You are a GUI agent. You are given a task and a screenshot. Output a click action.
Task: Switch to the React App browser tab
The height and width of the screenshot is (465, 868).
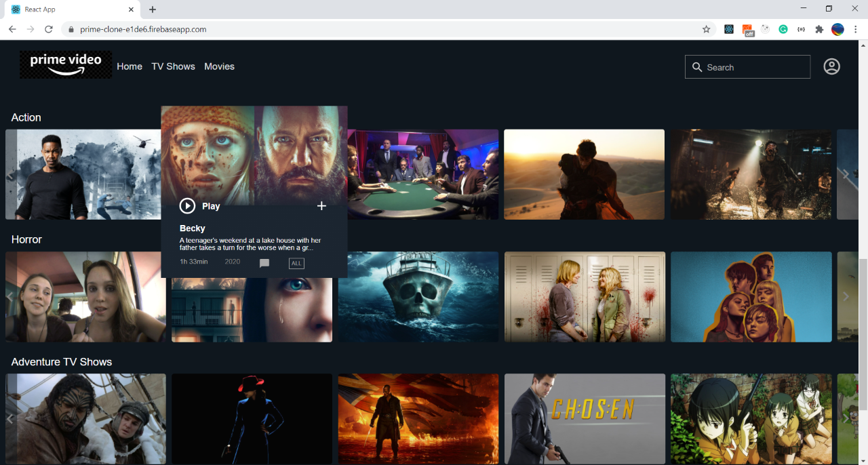71,9
